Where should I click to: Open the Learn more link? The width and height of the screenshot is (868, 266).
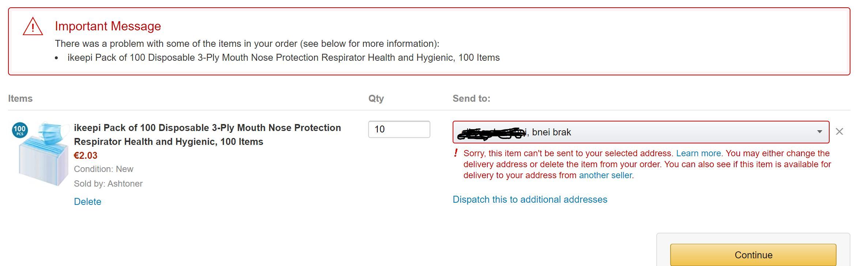pyautogui.click(x=698, y=153)
